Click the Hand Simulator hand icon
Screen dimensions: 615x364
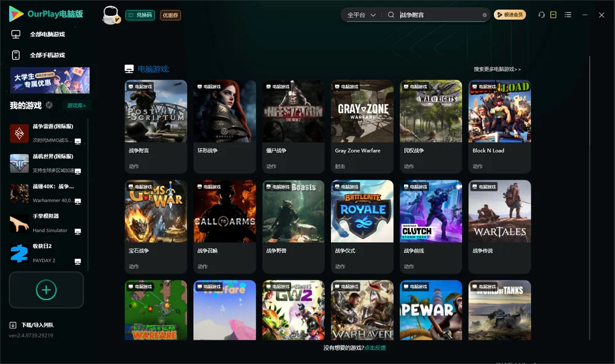pyautogui.click(x=19, y=224)
